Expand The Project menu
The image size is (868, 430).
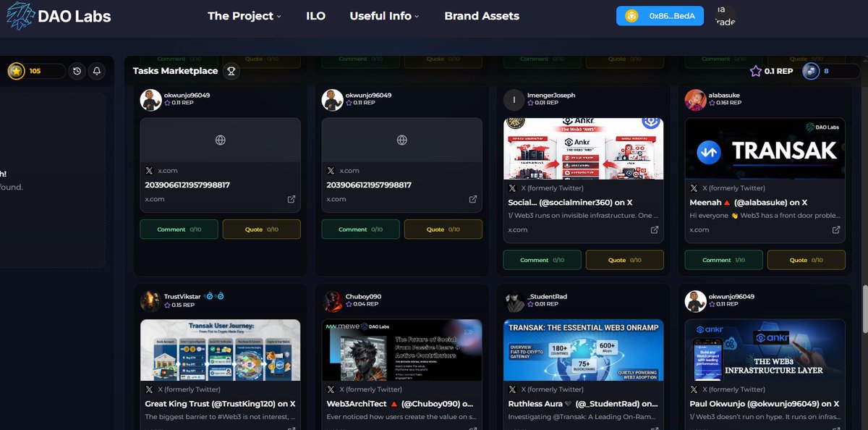(244, 16)
